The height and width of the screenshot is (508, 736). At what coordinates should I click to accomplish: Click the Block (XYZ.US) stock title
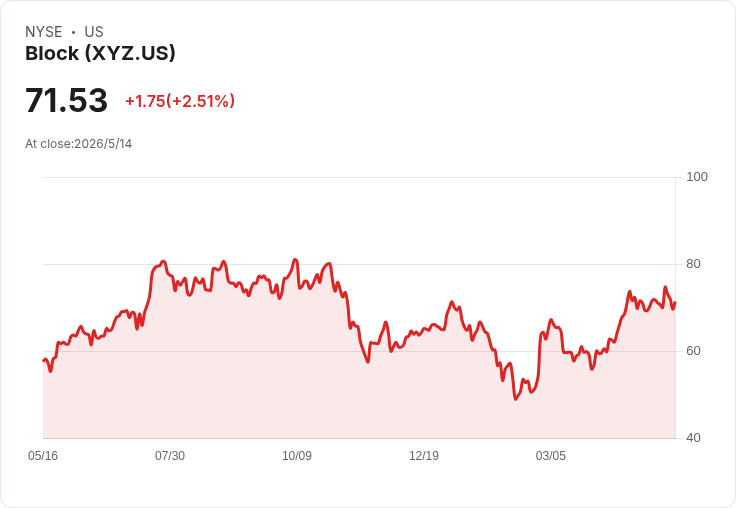coord(100,54)
